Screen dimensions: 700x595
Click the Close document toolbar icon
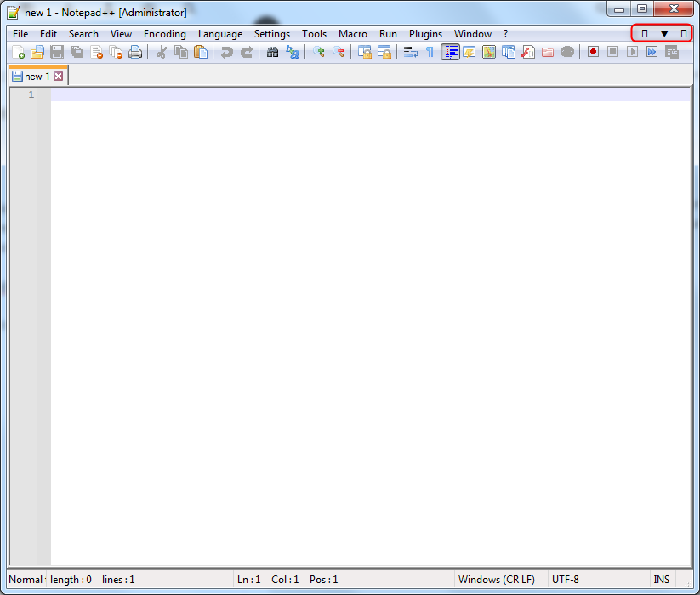point(96,52)
